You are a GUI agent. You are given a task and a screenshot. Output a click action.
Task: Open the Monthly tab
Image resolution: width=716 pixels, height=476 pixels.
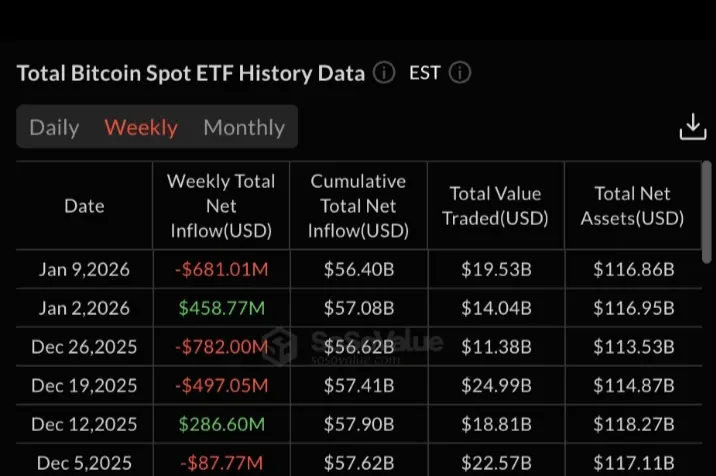pyautogui.click(x=244, y=127)
